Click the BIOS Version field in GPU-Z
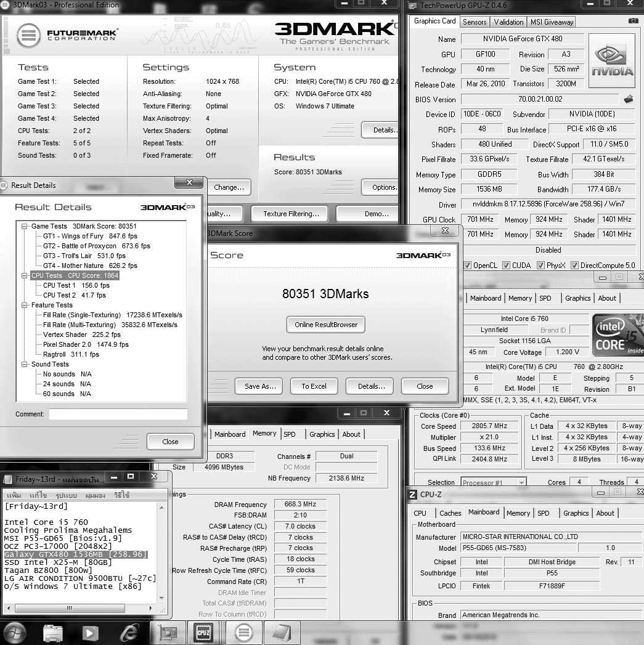Screen dimensions: 644x645 (x=540, y=99)
